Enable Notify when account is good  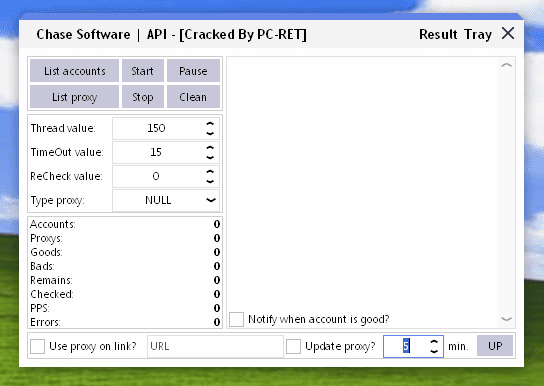pyautogui.click(x=236, y=319)
